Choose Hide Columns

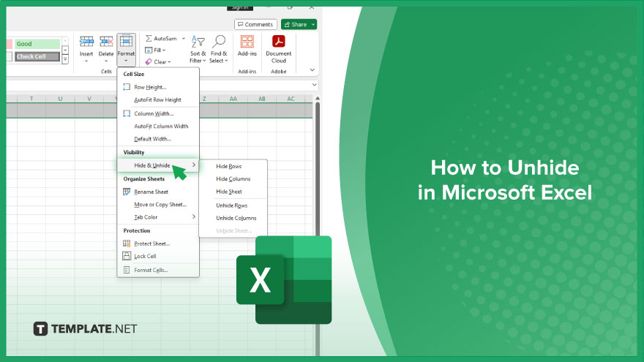pyautogui.click(x=233, y=179)
